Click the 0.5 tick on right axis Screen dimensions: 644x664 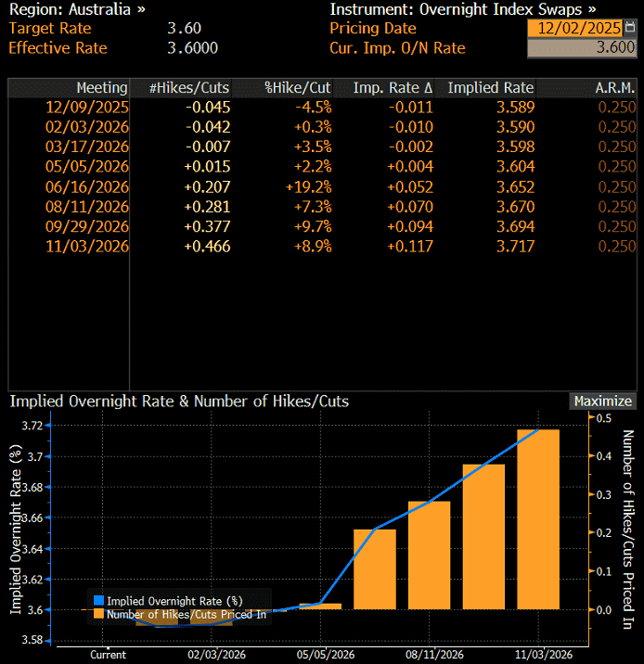[604, 418]
